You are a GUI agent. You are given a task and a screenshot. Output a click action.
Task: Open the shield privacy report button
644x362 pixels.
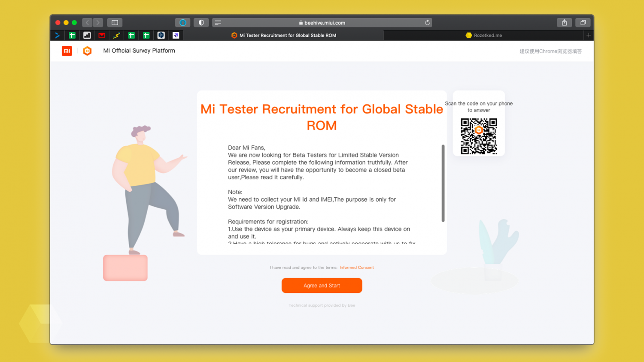click(x=201, y=22)
